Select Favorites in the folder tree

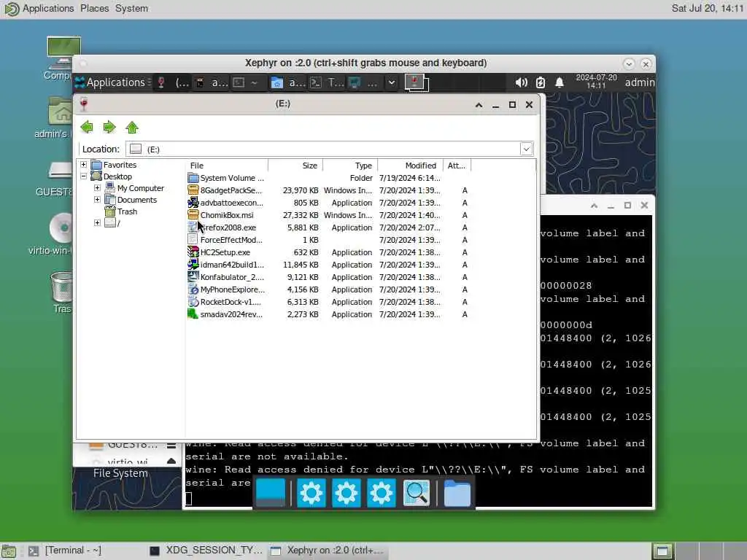(x=120, y=165)
